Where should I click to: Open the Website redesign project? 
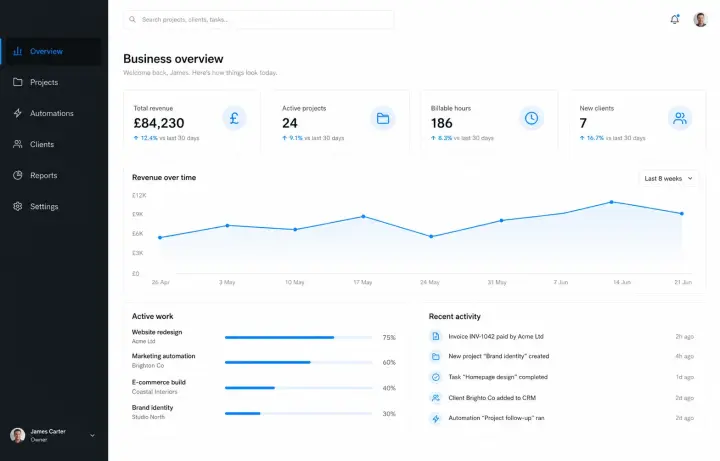pyautogui.click(x=157, y=332)
